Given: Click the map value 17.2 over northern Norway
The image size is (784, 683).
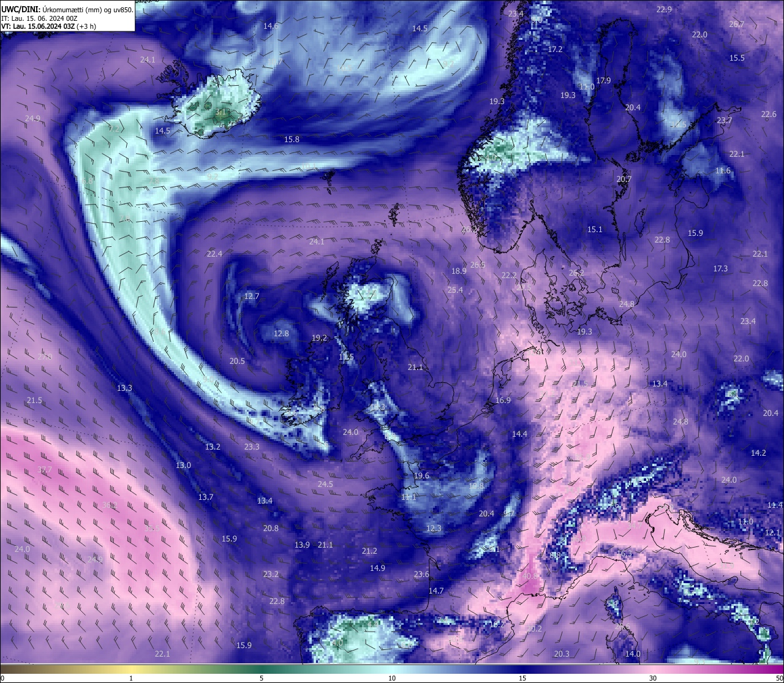Looking at the screenshot, I should point(555,49).
